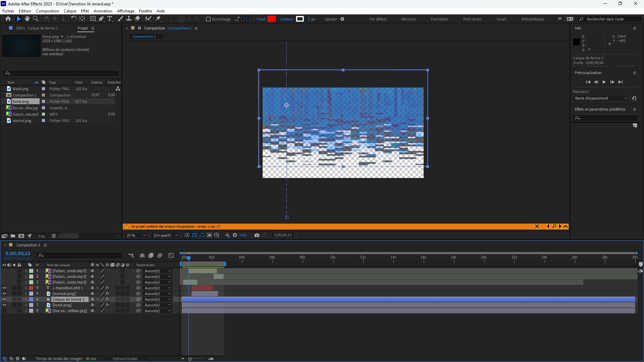Switch to the Projet tab
The width and height of the screenshot is (644, 362).
pyautogui.click(x=83, y=28)
